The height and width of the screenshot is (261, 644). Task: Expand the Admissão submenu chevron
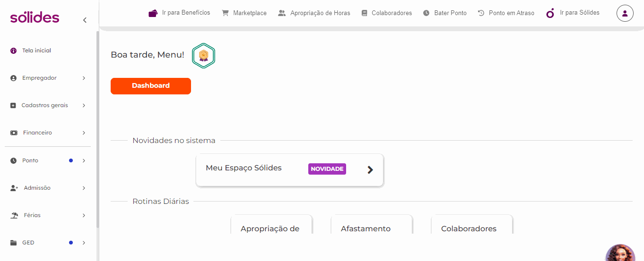84,188
